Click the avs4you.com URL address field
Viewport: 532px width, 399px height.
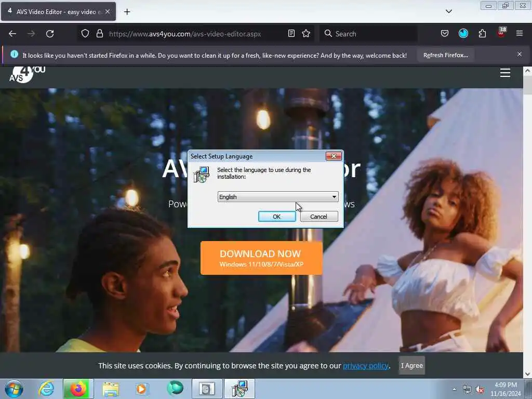click(x=185, y=34)
